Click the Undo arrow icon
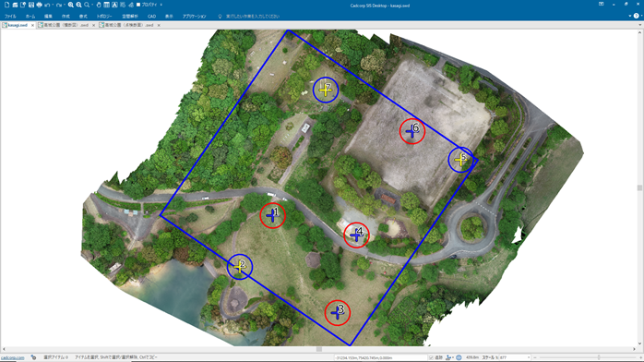 [47, 5]
